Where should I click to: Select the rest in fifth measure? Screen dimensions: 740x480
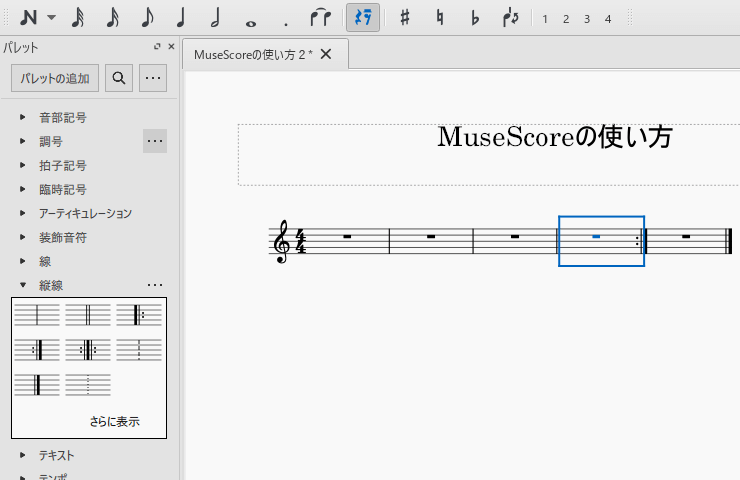[686, 236]
